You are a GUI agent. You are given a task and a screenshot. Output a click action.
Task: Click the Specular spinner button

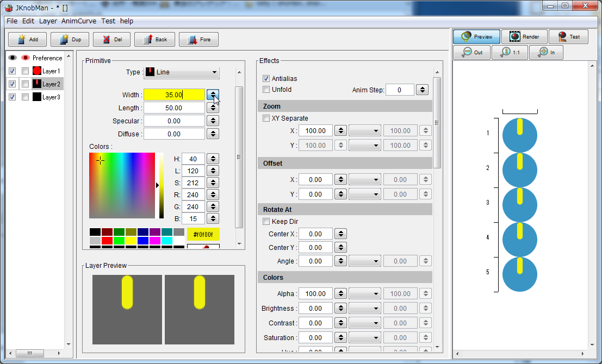click(213, 121)
